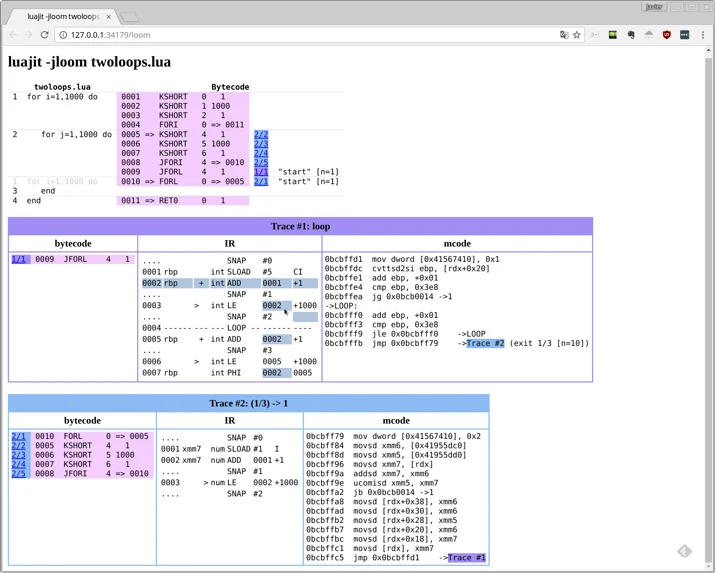The height and width of the screenshot is (573, 715).
Task: Click 'cvttsd2si ebp, [rdx+0x20]' mcode line
Action: [430, 268]
